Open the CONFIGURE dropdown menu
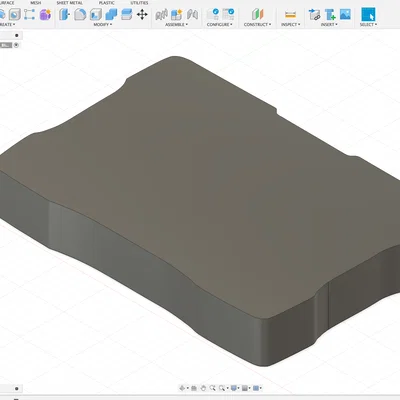 220,25
